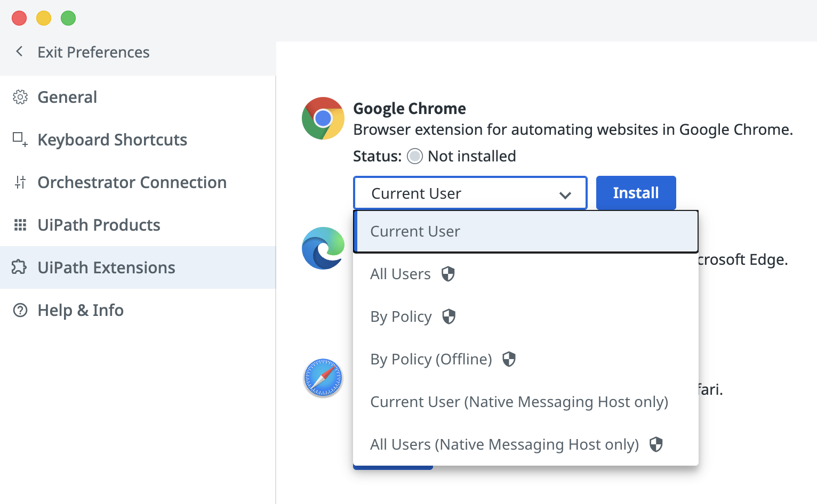Click the shield icon next to All Users

pyautogui.click(x=448, y=274)
